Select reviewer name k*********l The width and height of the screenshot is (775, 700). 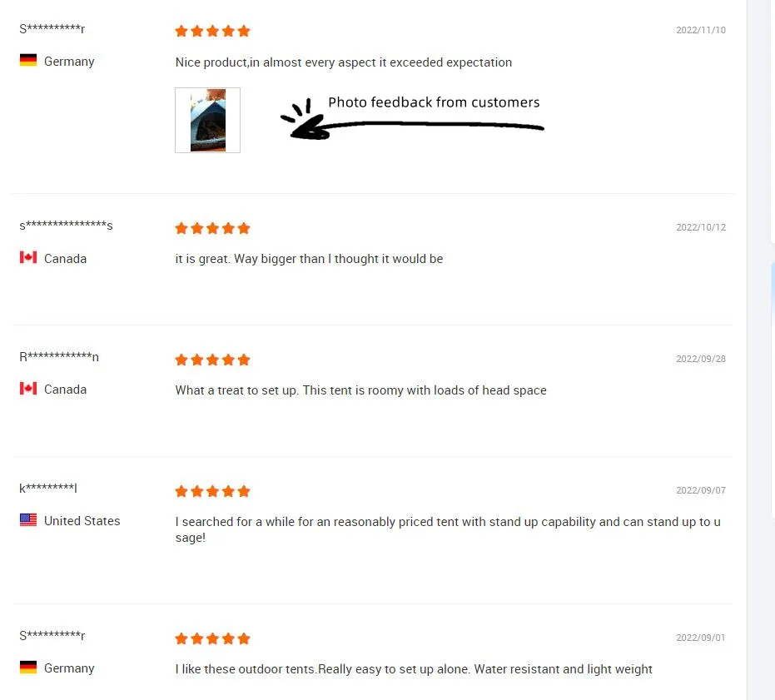click(x=48, y=488)
